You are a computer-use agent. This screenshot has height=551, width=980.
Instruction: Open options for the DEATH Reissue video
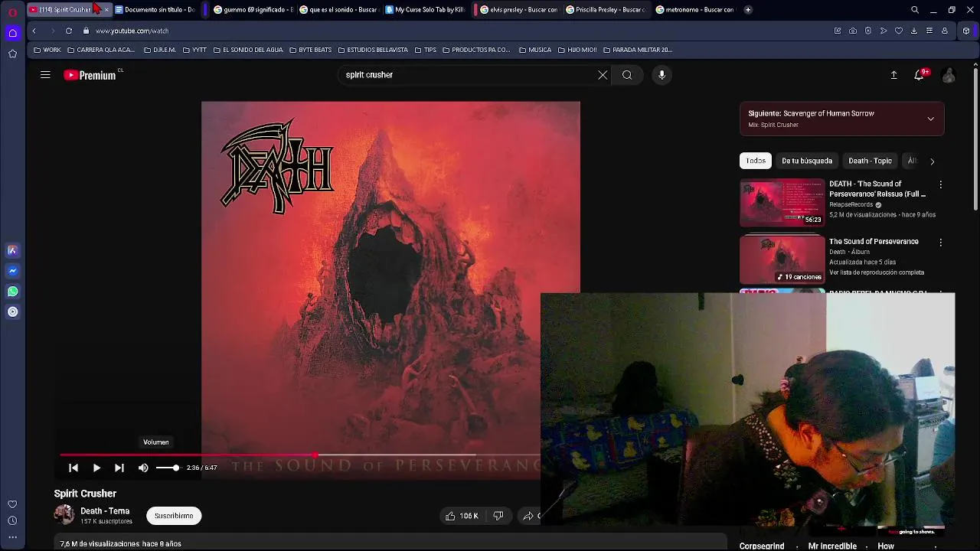coord(940,184)
